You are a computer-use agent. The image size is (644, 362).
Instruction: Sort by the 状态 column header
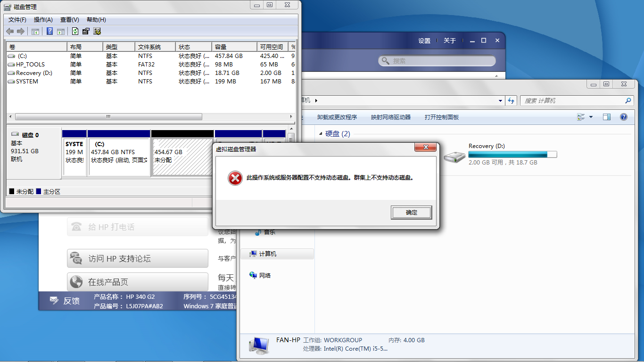(194, 47)
